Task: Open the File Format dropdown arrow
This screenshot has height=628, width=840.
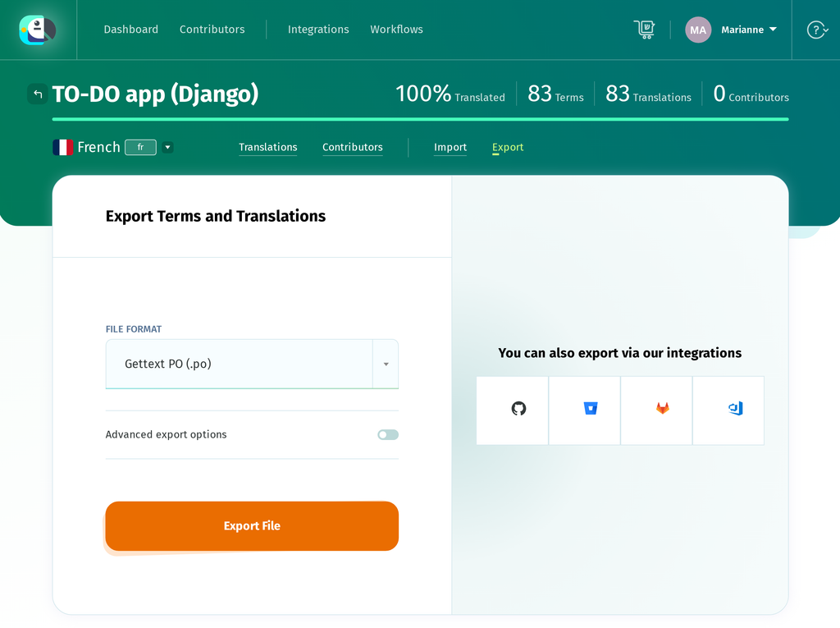Action: [x=386, y=364]
